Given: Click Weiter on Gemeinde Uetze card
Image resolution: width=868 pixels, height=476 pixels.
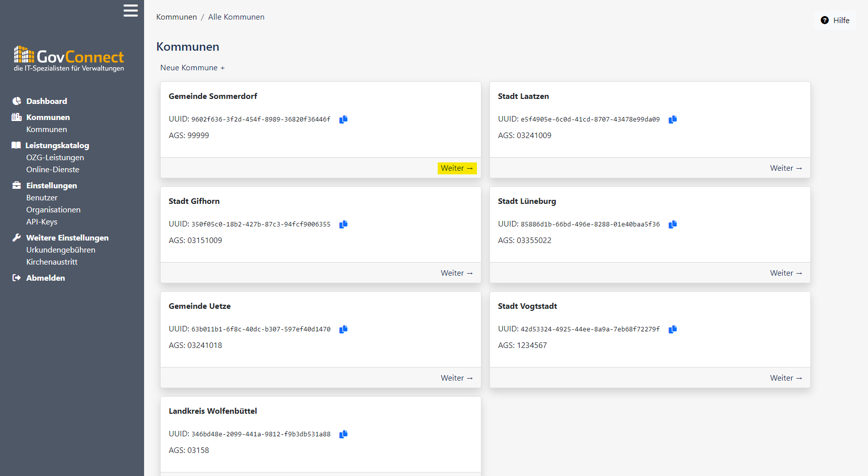Looking at the screenshot, I should click(457, 378).
